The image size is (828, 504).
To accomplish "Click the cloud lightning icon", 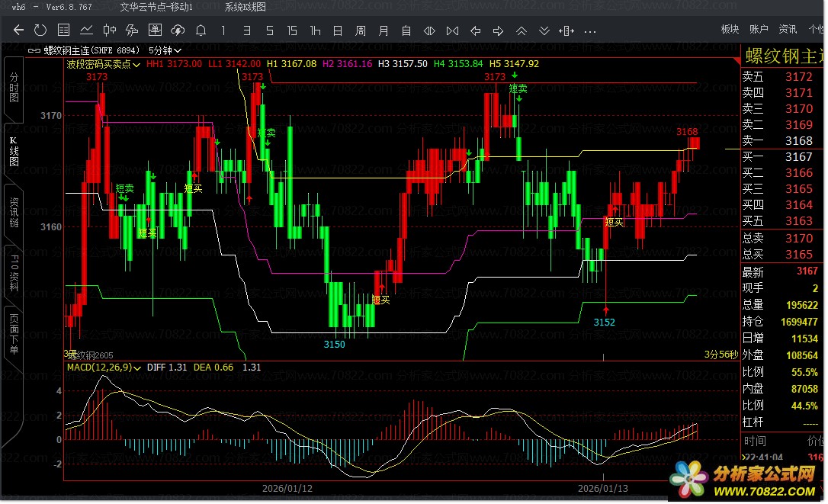I will [x=178, y=30].
